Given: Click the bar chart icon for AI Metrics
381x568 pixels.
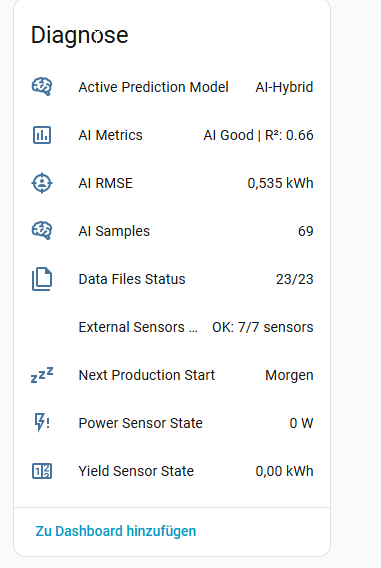Looking at the screenshot, I should click(x=42, y=135).
